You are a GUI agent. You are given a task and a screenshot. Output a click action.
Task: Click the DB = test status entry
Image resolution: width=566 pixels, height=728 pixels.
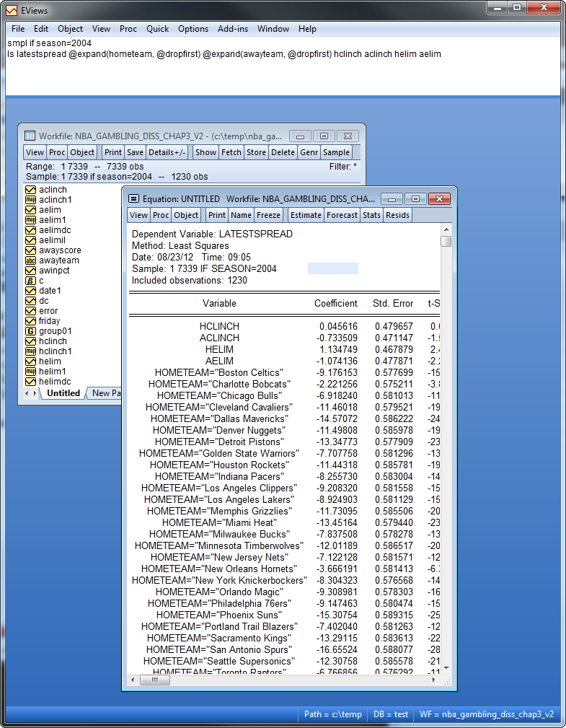391,714
